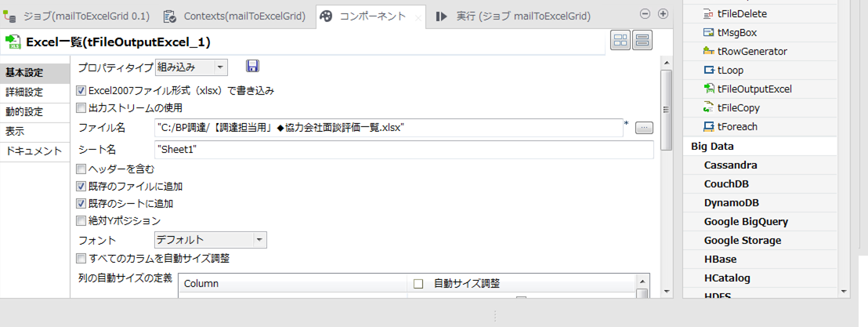868x327 pixels.
Task: Toggle Excel2007ファイル形式(xlsx)で書き込み checkbox
Action: point(81,89)
